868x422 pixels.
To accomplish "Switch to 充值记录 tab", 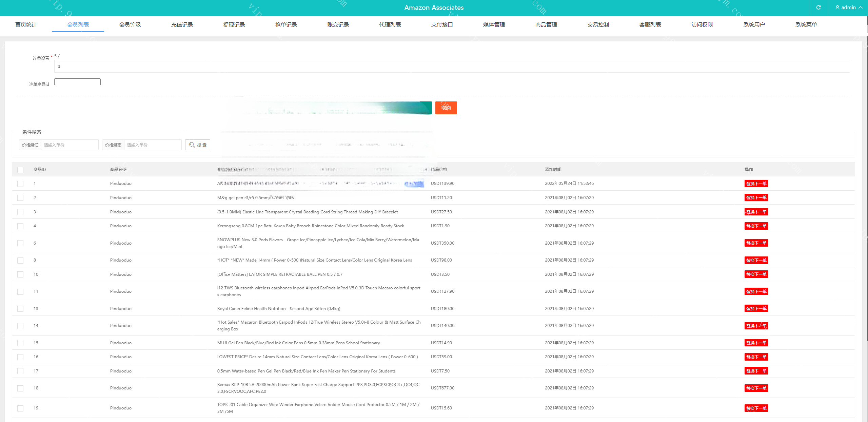I will pyautogui.click(x=182, y=24).
